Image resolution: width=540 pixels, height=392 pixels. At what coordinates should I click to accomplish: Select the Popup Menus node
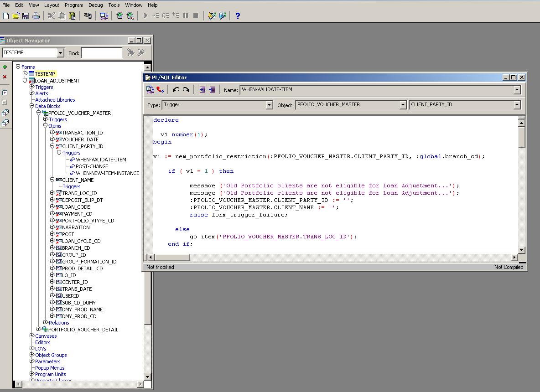click(50, 368)
